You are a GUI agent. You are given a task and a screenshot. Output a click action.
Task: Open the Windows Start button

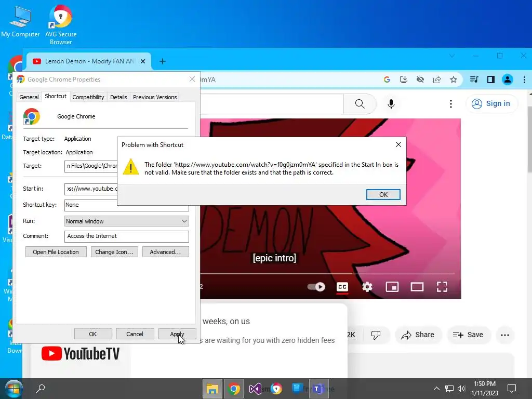(14, 389)
